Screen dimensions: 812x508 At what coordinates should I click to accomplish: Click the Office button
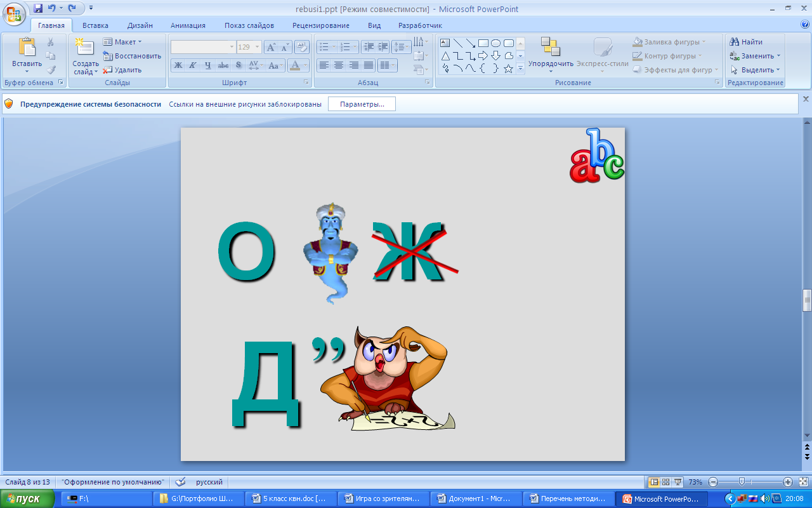coord(14,13)
